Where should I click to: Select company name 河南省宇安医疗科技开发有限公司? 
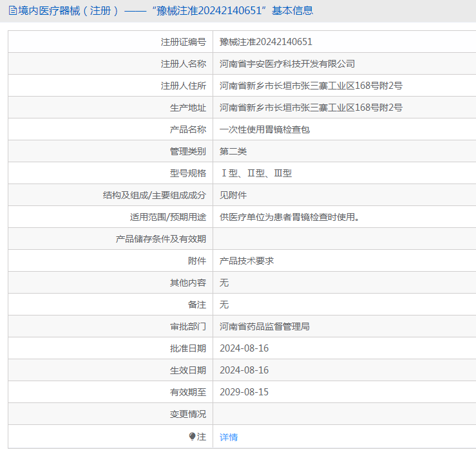tap(287, 64)
